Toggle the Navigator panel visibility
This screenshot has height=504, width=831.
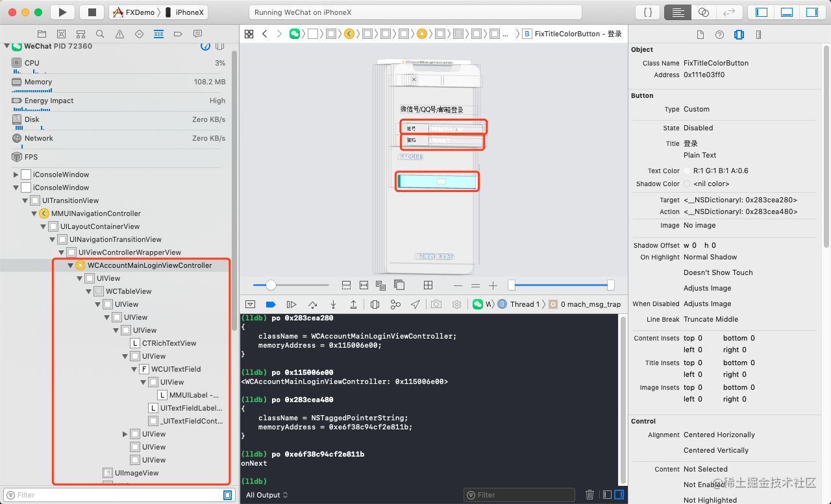pos(762,12)
